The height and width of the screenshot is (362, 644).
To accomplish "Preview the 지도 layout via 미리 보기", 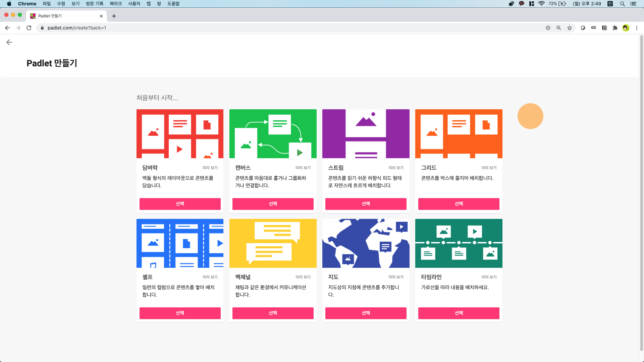I will click(x=396, y=277).
